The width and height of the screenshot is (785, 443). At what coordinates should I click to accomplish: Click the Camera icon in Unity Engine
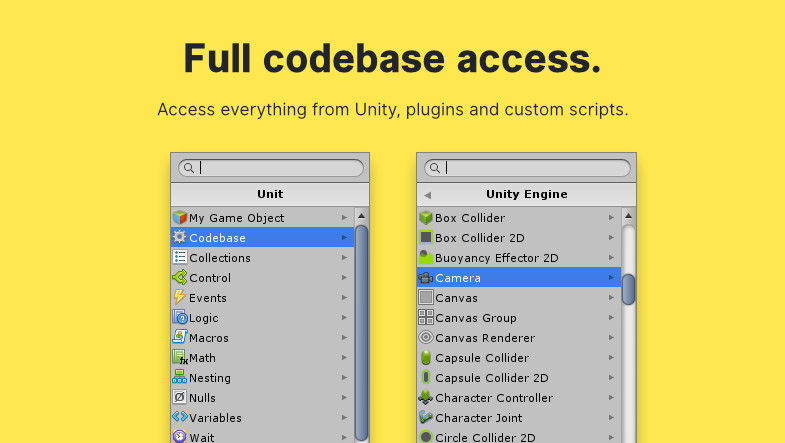tap(425, 278)
